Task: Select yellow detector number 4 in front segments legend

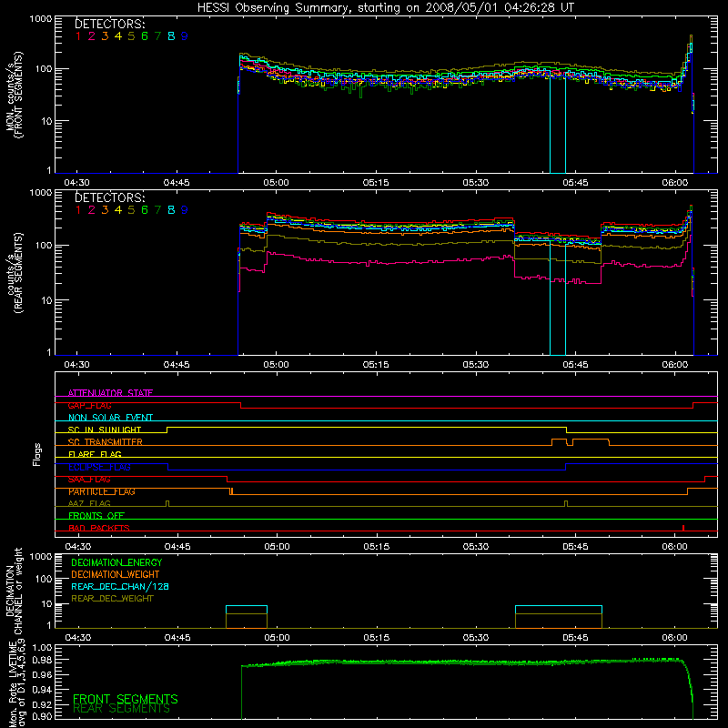Action: [118, 36]
